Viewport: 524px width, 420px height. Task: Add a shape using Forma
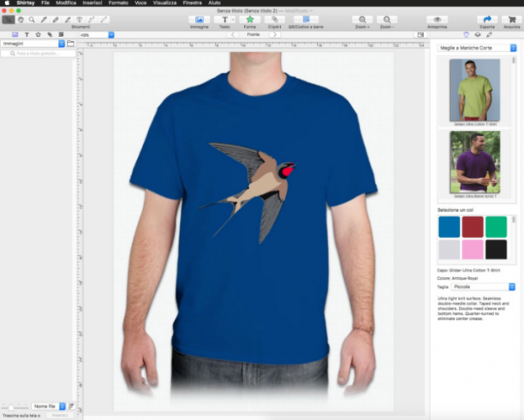tap(250, 22)
